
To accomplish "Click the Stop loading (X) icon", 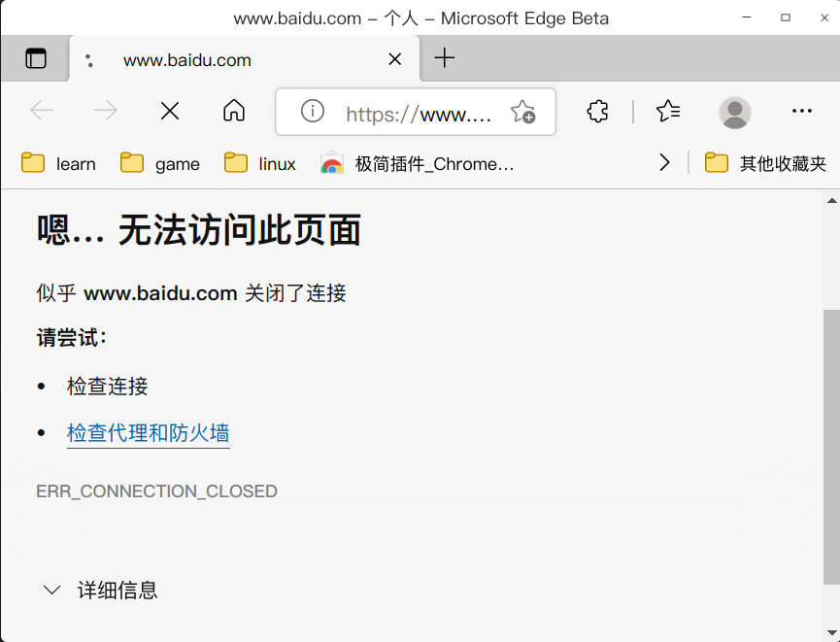I will [x=169, y=111].
